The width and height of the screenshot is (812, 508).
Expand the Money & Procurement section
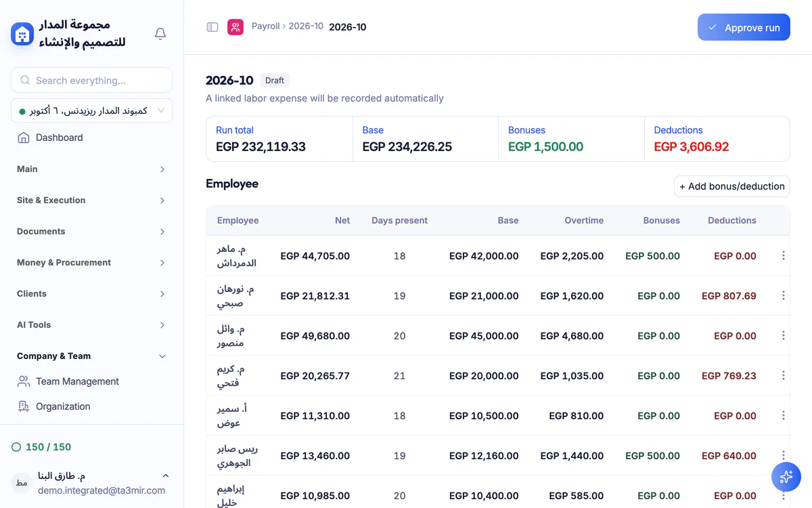pyautogui.click(x=91, y=263)
